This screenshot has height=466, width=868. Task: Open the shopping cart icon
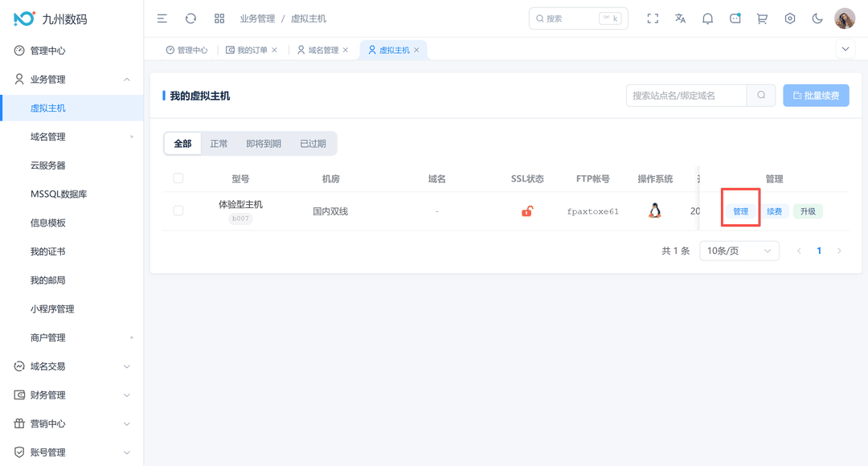(762, 18)
